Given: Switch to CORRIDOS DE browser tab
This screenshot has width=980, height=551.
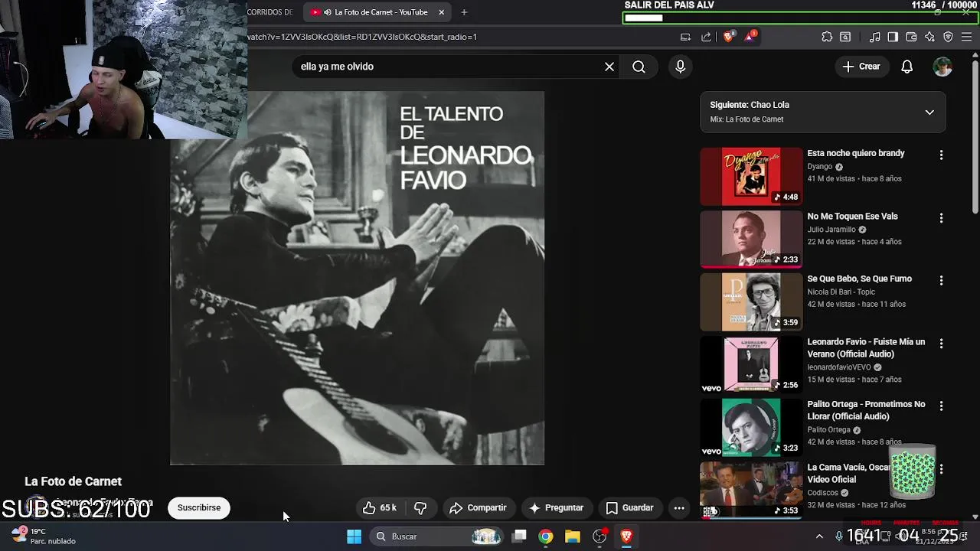Looking at the screenshot, I should point(269,12).
